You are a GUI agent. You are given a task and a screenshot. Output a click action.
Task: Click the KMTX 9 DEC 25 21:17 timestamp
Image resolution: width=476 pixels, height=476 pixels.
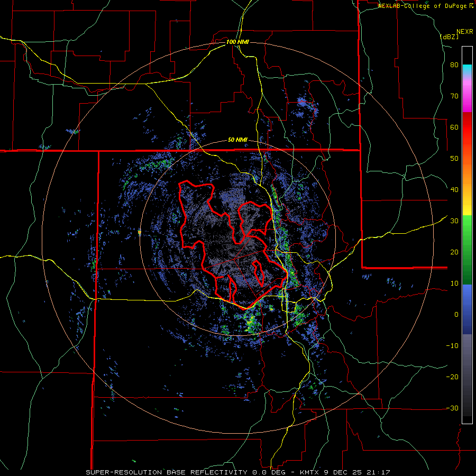pos(345,472)
